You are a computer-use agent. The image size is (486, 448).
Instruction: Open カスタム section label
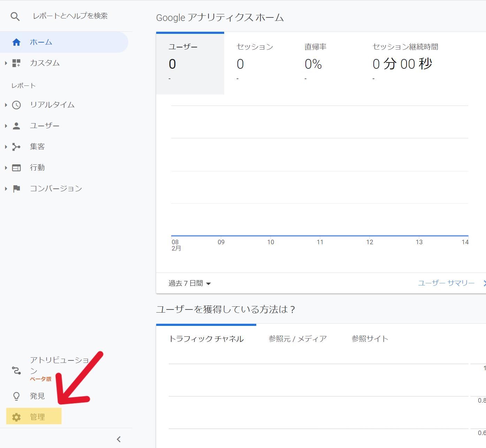[x=45, y=63]
